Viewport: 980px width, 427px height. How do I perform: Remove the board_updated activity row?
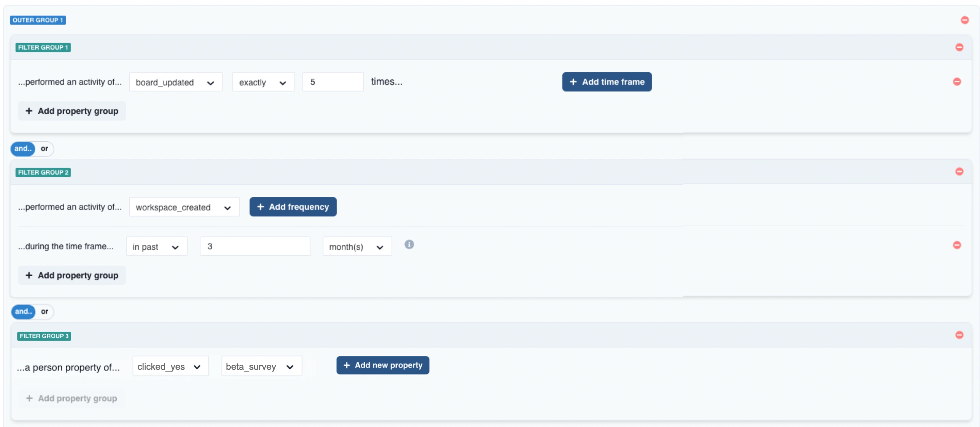[x=957, y=82]
